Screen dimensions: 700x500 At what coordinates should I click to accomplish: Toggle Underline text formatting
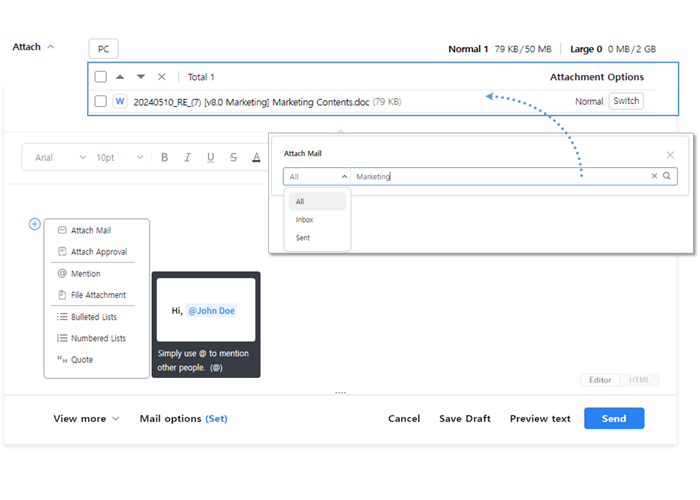pyautogui.click(x=210, y=158)
